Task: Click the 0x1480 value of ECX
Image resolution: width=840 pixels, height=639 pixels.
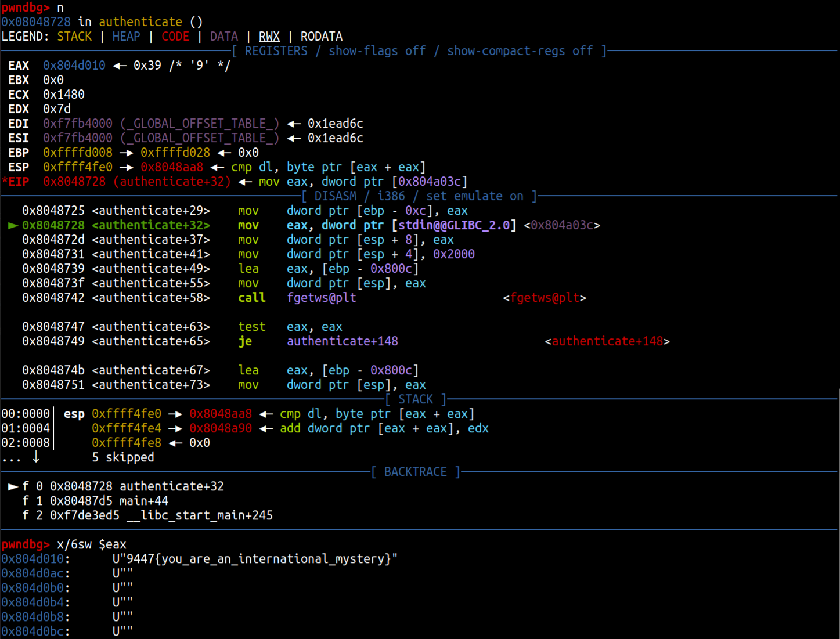Action: coord(64,95)
